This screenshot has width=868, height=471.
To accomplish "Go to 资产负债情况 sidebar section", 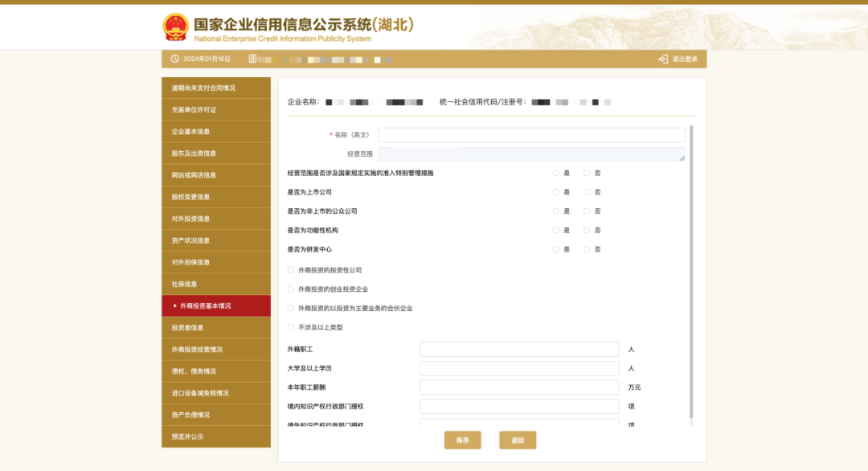I will 215,415.
